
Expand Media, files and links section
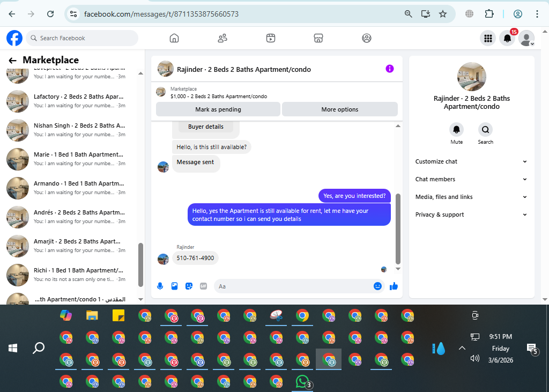coord(471,197)
